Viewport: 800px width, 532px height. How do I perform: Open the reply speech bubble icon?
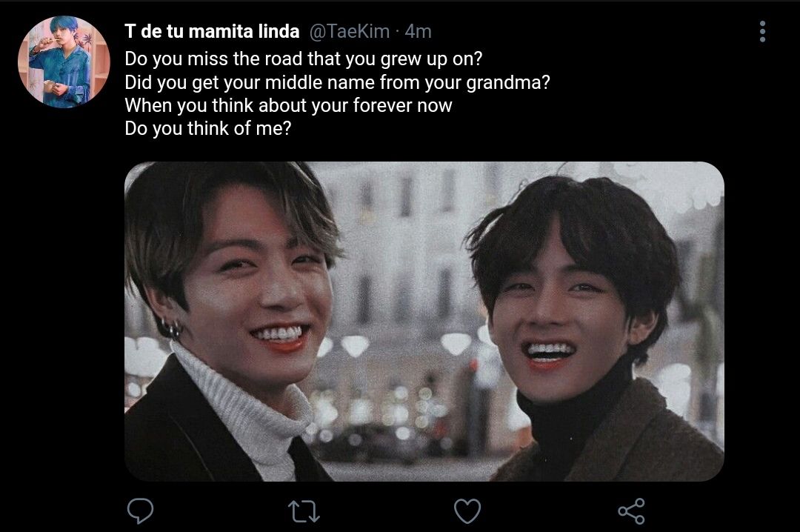point(140,511)
